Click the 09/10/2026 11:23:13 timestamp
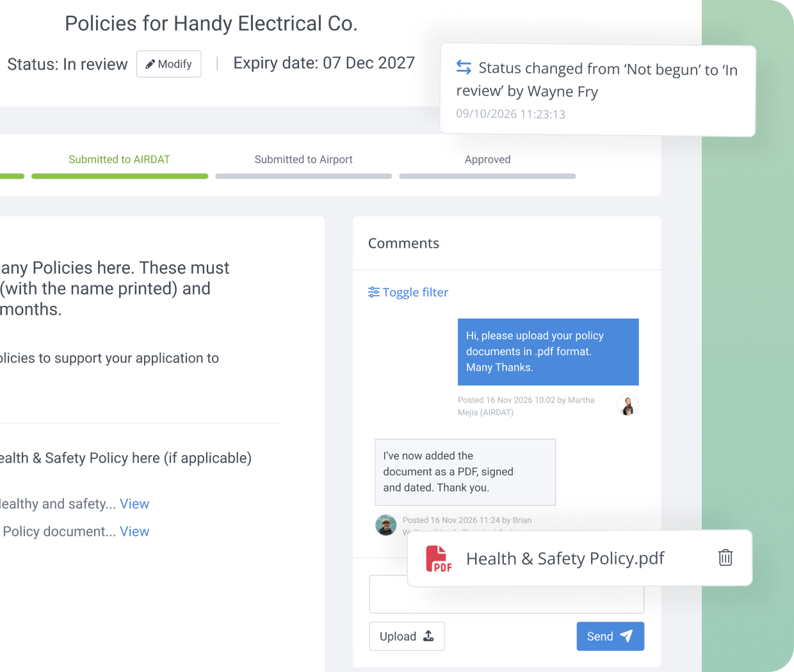The image size is (794, 672). pyautogui.click(x=510, y=114)
